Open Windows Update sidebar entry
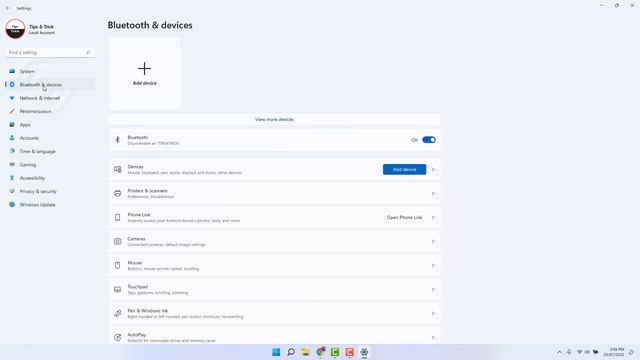Viewport: 640px width, 360px height. (x=50, y=204)
